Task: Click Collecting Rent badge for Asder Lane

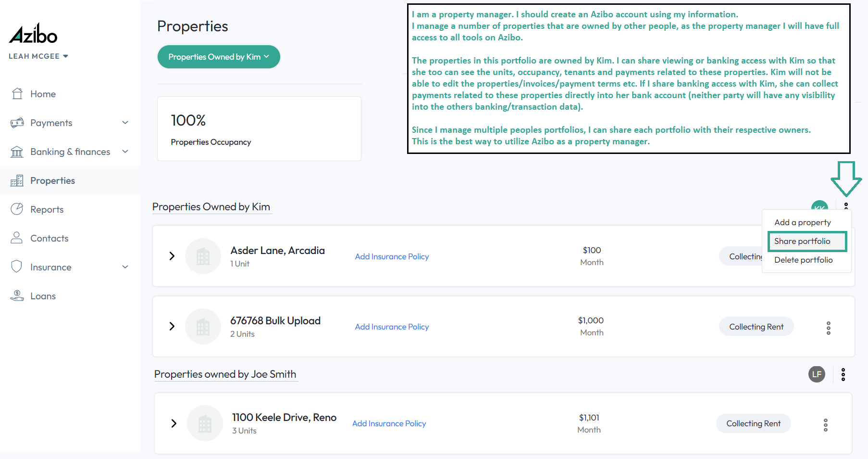Action: (741, 256)
